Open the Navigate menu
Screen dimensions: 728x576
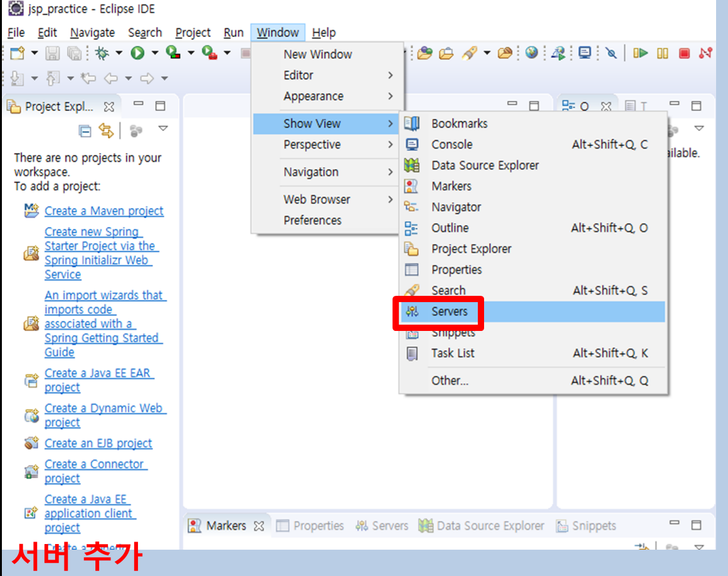click(92, 33)
